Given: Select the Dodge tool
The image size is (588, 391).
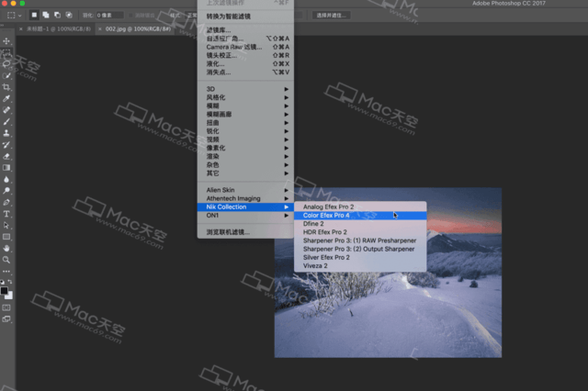Looking at the screenshot, I should click(6, 191).
